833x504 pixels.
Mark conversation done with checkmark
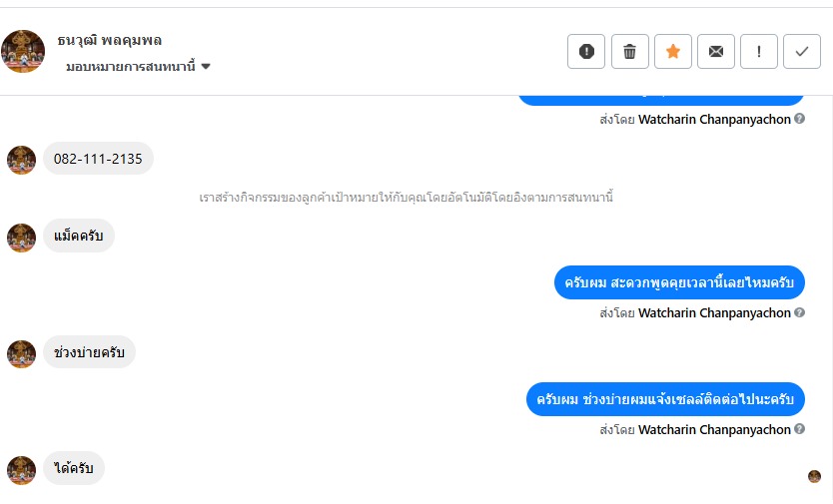802,52
